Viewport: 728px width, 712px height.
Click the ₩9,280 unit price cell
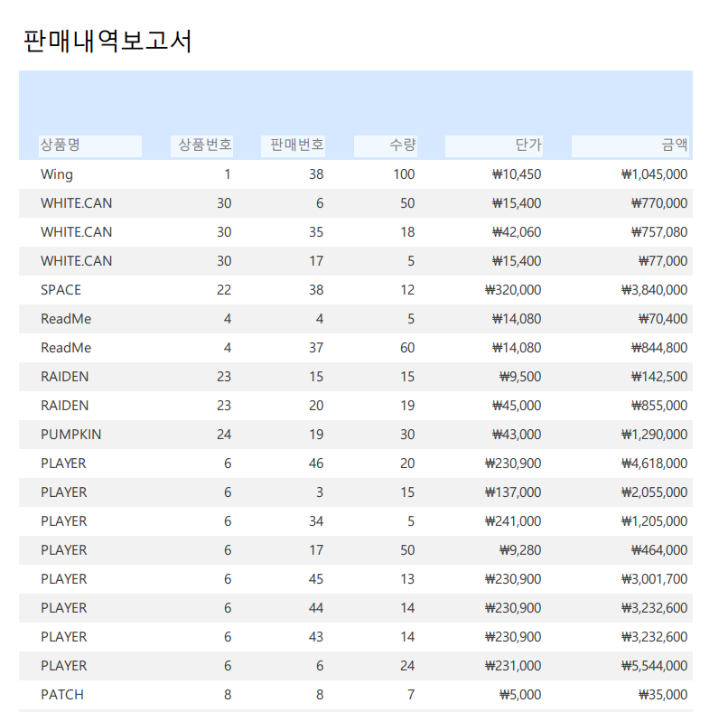point(520,550)
